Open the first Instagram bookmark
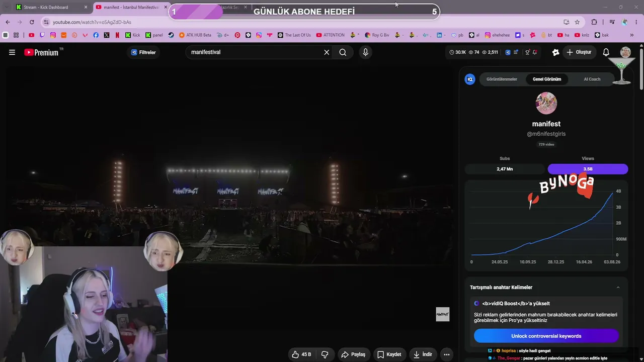Image resolution: width=644 pixels, height=362 pixels. coord(53,35)
